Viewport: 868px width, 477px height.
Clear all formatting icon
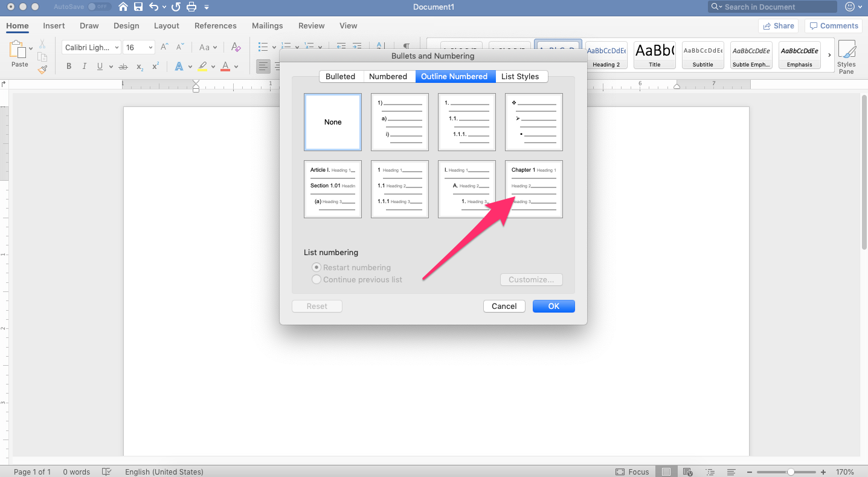tap(236, 47)
